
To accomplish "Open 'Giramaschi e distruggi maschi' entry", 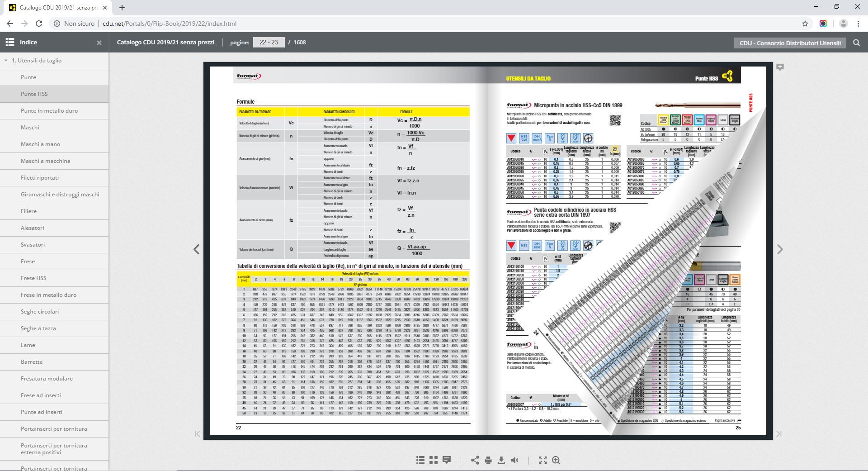I will (54, 195).
